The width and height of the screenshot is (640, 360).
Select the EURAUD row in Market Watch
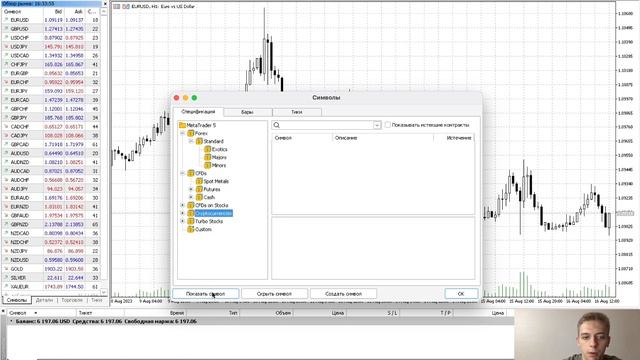tap(51, 198)
